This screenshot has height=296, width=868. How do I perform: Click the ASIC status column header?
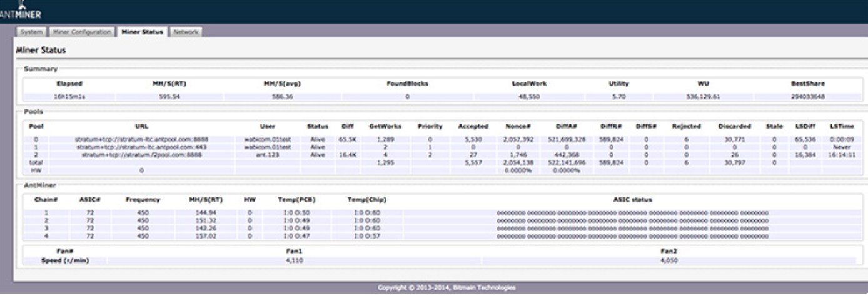click(x=632, y=200)
